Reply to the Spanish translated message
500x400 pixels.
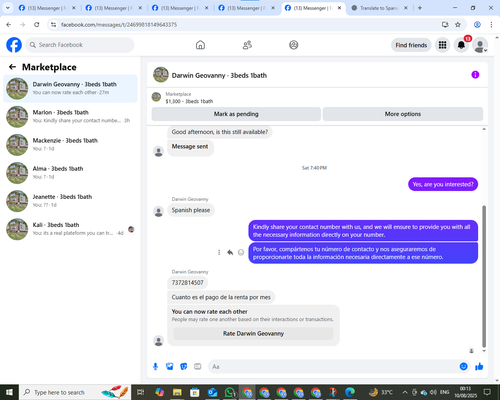tap(230, 253)
